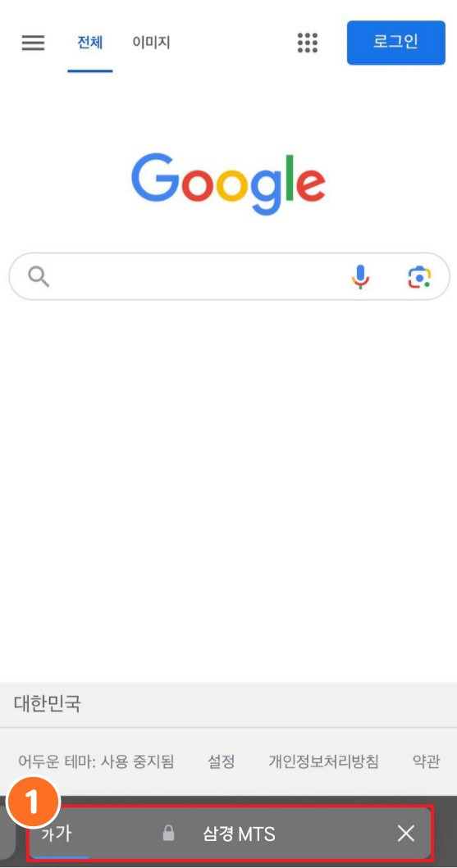Open the Google apps grid
Screen dimensions: 457x868
[x=308, y=43]
